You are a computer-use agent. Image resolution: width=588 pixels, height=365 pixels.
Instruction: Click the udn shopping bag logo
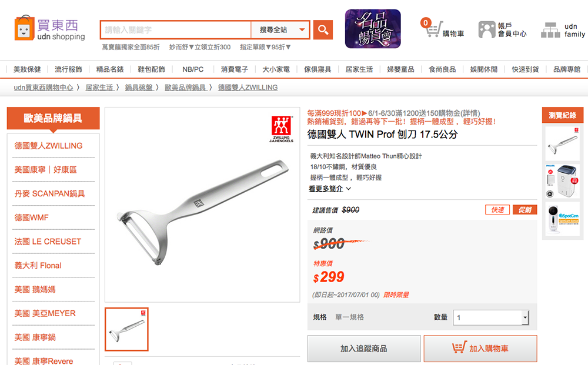[x=24, y=28]
